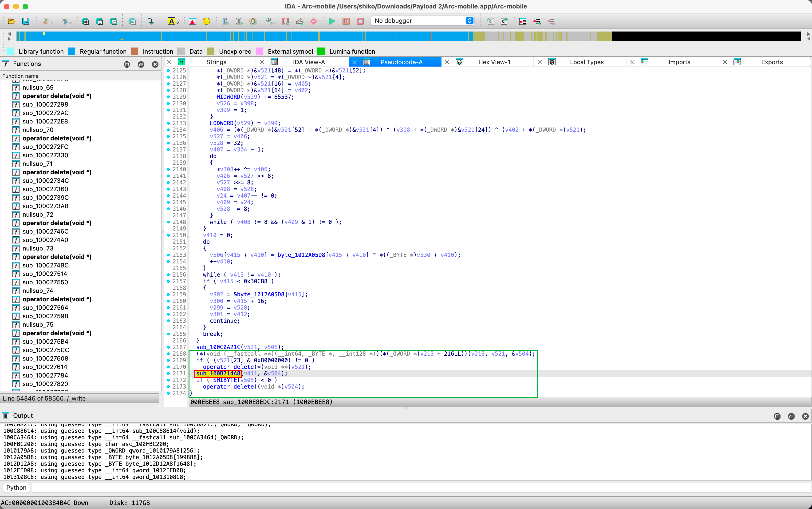
Task: Click the Python command input field
Action: (421, 487)
